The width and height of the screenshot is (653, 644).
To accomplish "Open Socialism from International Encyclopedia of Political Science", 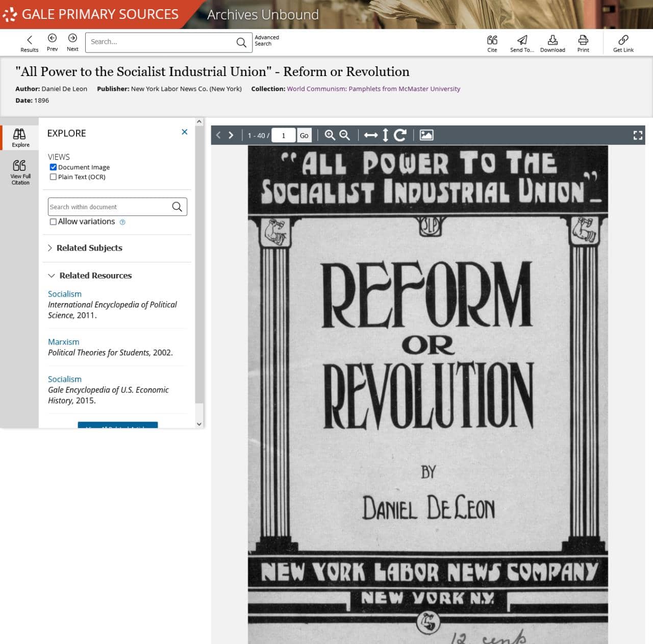I will [65, 294].
